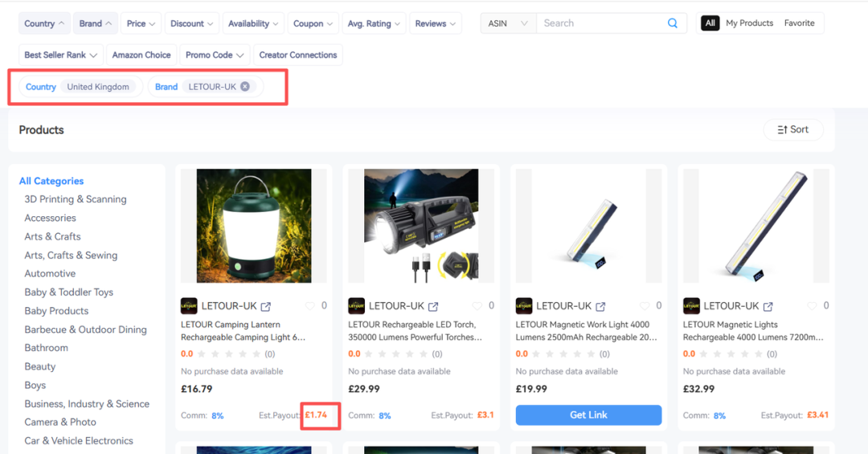The image size is (868, 454).
Task: Toggle the Creator Connections filter
Action: pyautogui.click(x=298, y=55)
